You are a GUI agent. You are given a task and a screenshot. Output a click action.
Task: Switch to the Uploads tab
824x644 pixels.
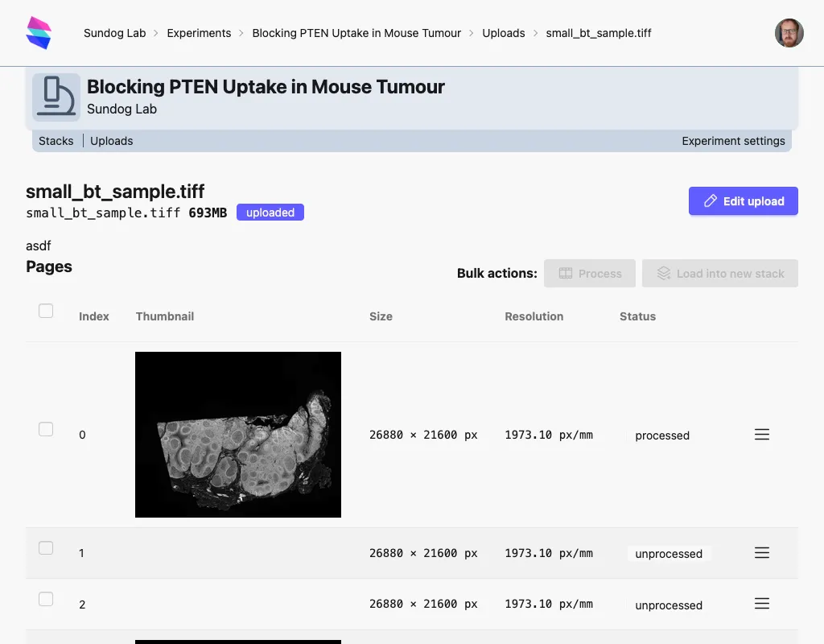[111, 140]
